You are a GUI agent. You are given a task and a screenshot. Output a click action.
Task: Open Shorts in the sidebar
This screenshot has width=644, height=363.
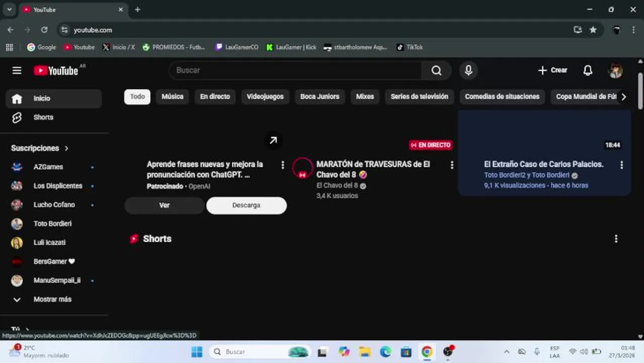click(53, 117)
